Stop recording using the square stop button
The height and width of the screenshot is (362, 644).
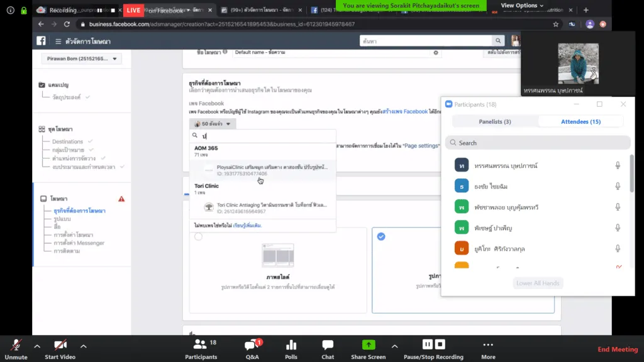pos(440,344)
